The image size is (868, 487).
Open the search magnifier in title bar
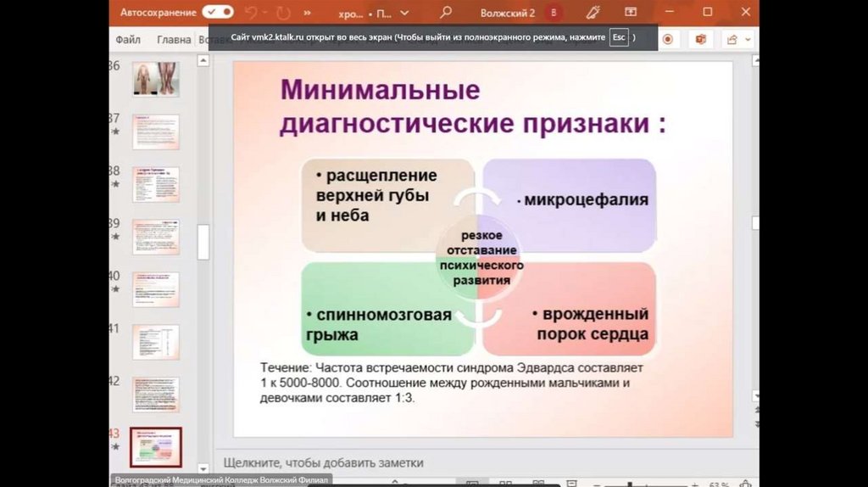pos(445,13)
